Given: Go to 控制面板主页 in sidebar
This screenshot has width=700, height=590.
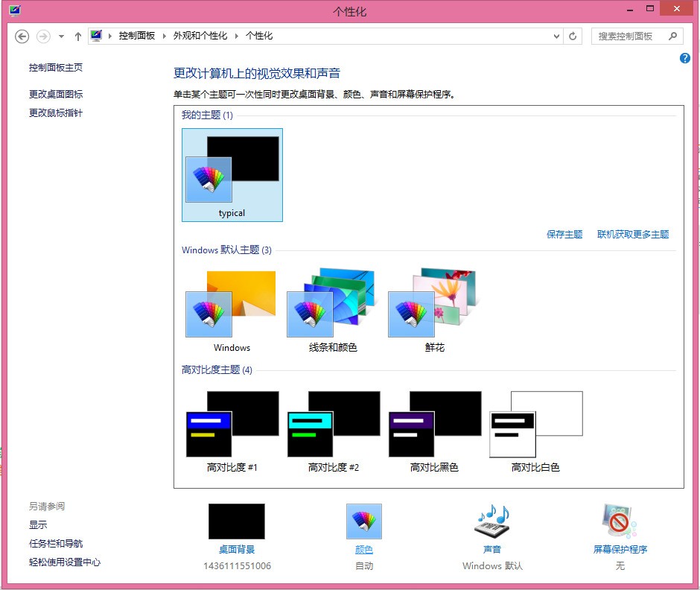Looking at the screenshot, I should pyautogui.click(x=56, y=68).
